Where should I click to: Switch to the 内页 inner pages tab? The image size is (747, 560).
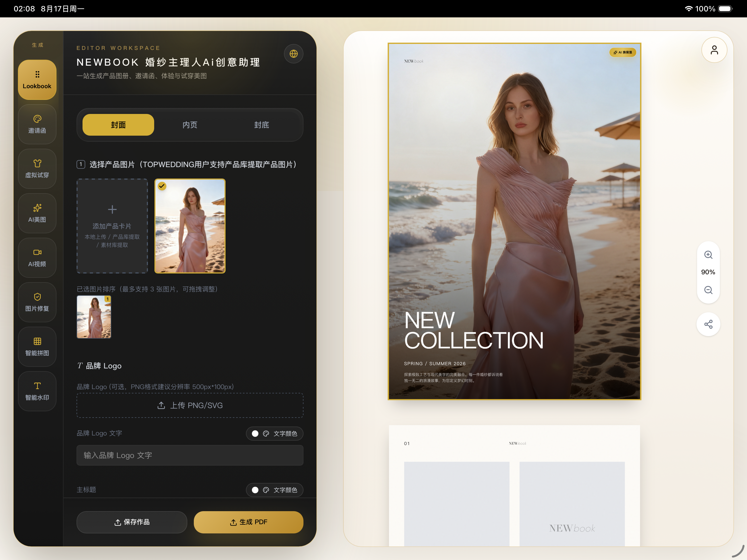(190, 125)
